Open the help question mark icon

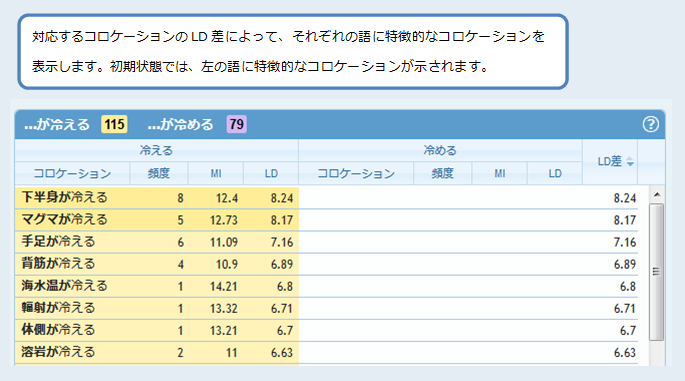click(x=650, y=124)
